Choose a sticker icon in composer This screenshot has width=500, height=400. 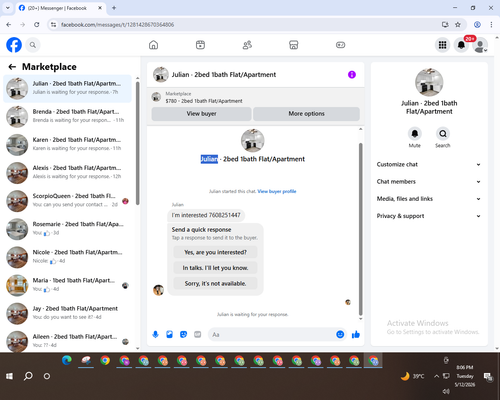coord(183,334)
